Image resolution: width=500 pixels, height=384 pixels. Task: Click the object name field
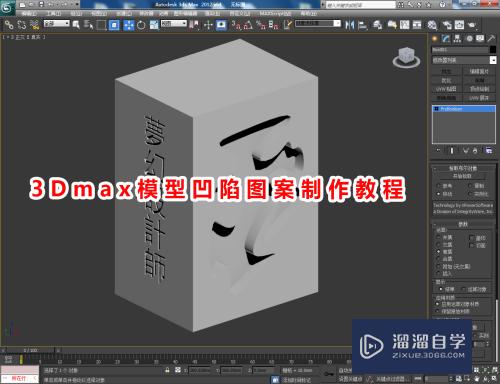pos(460,50)
